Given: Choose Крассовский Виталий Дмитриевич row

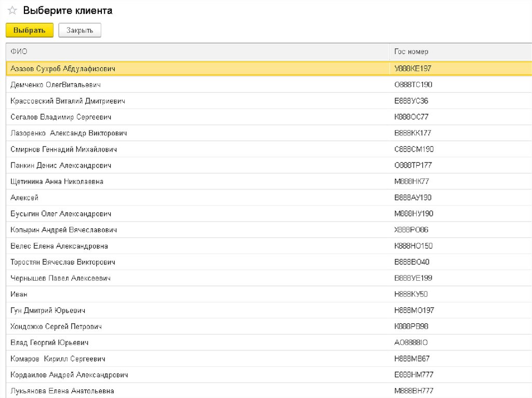Looking at the screenshot, I should pyautogui.click(x=68, y=101).
